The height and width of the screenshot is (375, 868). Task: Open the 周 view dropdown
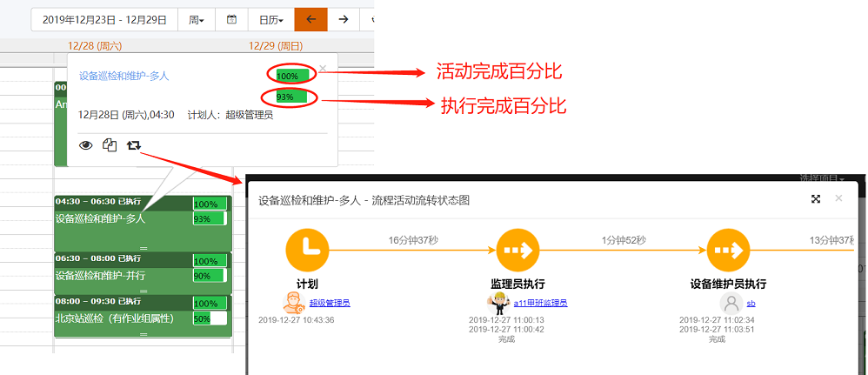196,19
